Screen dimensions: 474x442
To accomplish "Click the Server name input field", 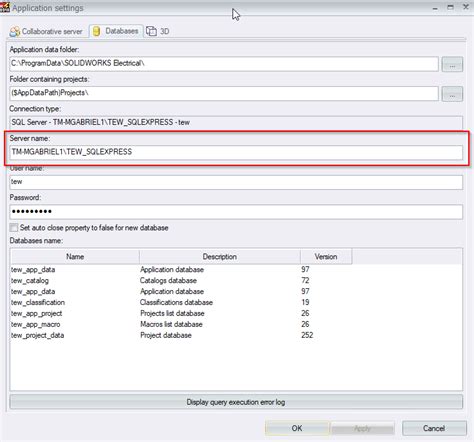I will coord(236,152).
